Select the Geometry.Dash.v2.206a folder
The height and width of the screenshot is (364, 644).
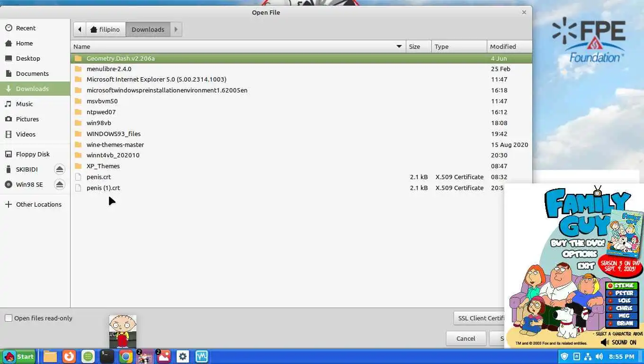pyautogui.click(x=302, y=58)
